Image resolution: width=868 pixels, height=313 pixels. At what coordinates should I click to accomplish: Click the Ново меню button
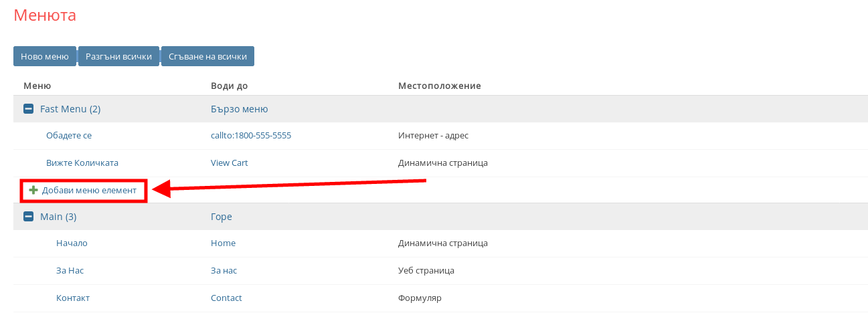click(x=45, y=57)
